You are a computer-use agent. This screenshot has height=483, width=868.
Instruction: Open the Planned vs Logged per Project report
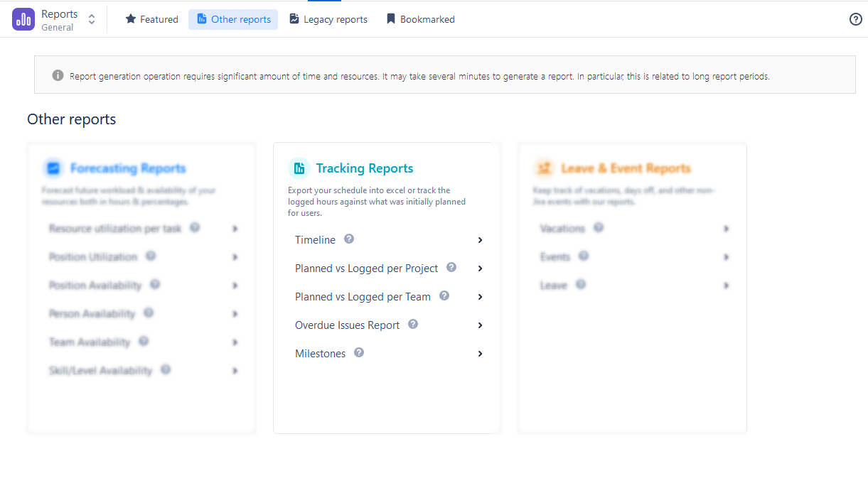pos(365,268)
